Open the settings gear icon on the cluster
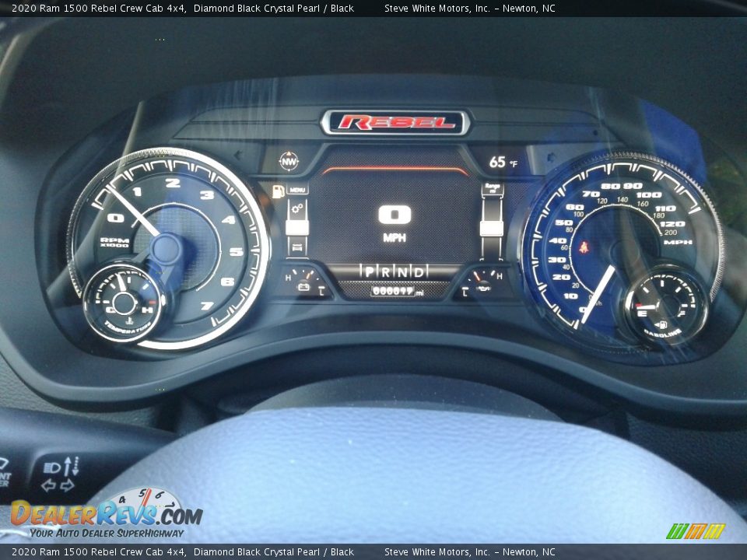Image resolution: width=747 pixels, height=560 pixels. 297,208
